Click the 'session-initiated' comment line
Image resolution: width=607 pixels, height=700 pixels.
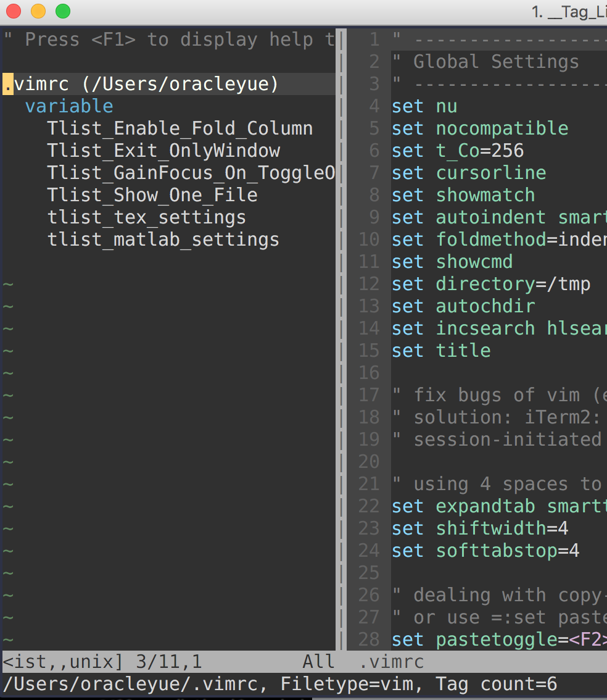pyautogui.click(x=497, y=440)
